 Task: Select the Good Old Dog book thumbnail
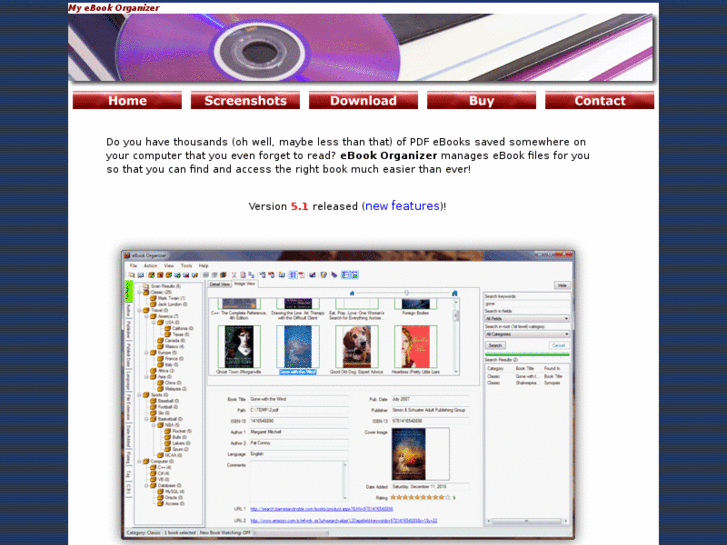pos(357,346)
